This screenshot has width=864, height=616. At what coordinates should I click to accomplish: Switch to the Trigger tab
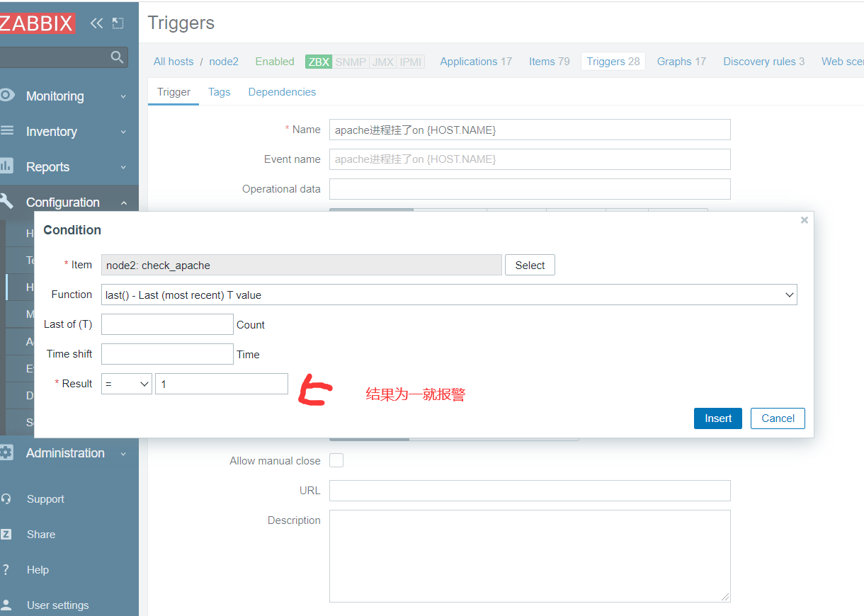[174, 92]
